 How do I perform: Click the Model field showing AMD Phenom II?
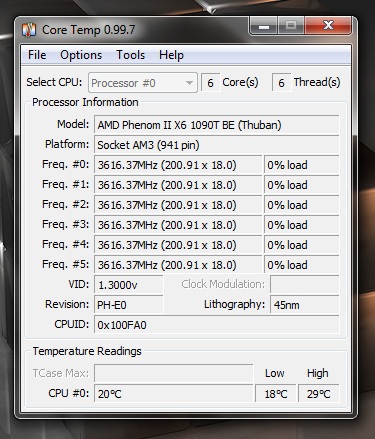217,125
